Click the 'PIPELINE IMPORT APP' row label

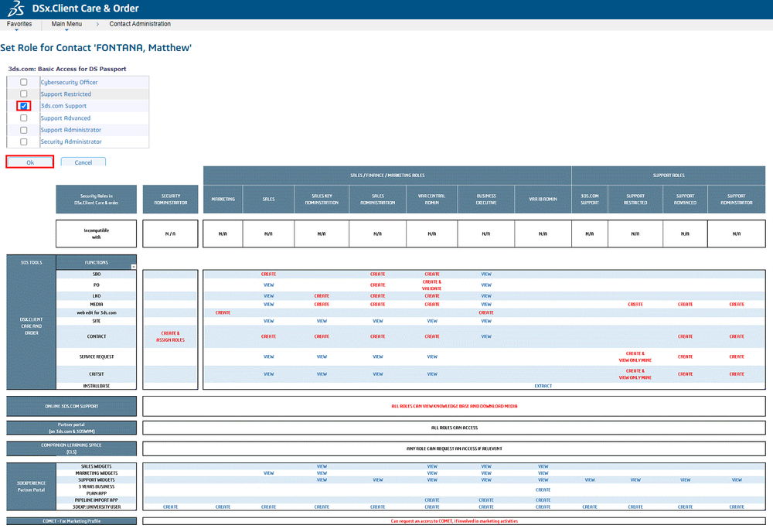tap(96, 500)
